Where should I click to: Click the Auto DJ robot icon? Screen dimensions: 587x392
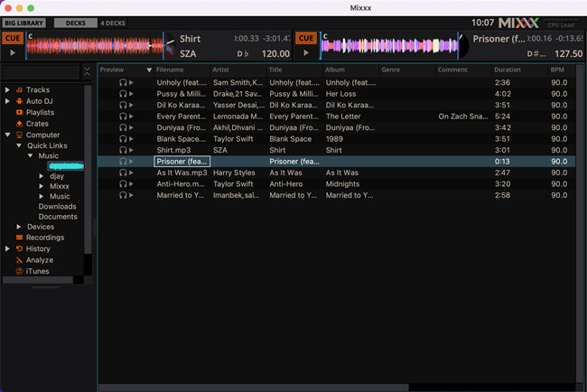20,101
